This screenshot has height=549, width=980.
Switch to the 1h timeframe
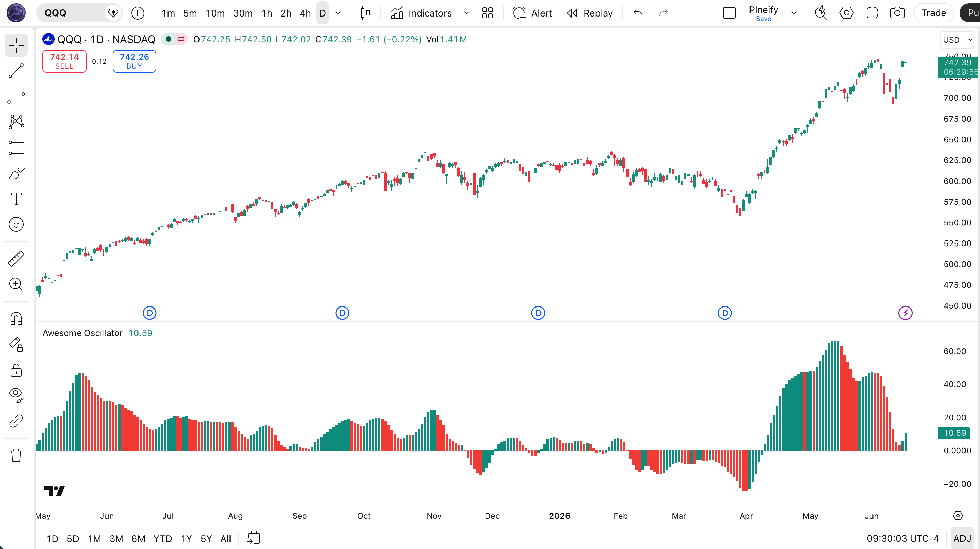coord(267,13)
